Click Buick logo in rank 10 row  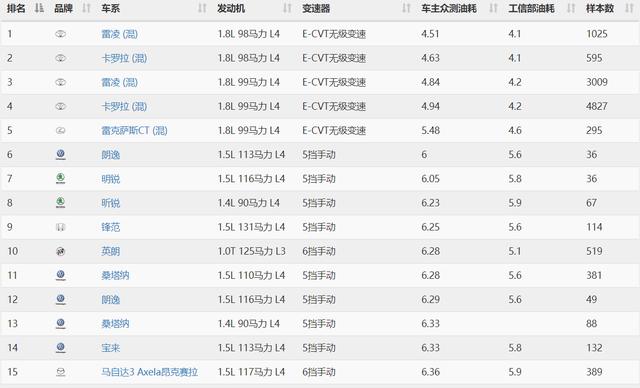[x=60, y=251]
